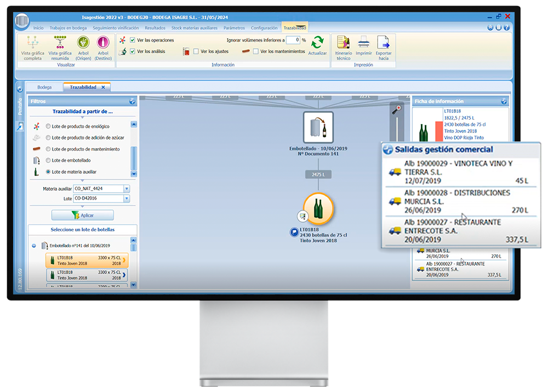
Task: Switch to Vista gráfica completa view
Action: coord(32,48)
